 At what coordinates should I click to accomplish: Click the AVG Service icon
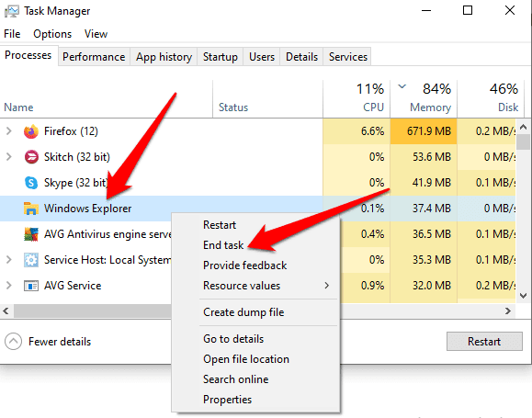tap(31, 286)
